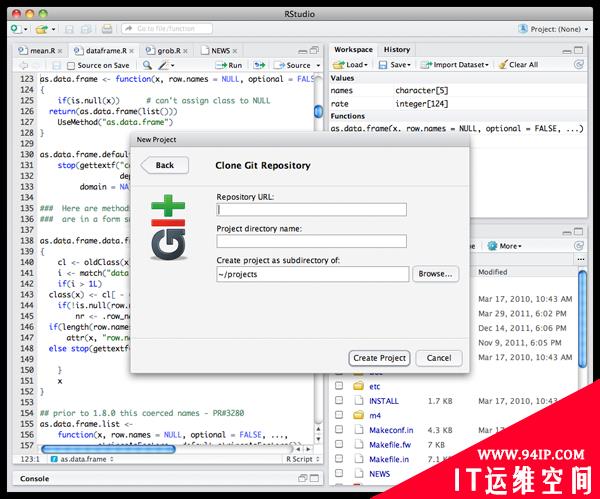Cancel the New Project dialog

[x=439, y=358]
